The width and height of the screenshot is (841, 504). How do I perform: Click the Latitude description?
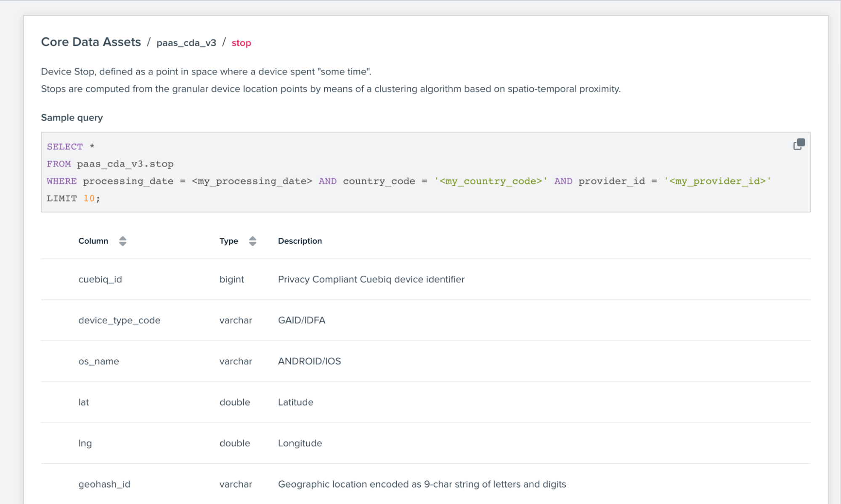[x=296, y=402]
